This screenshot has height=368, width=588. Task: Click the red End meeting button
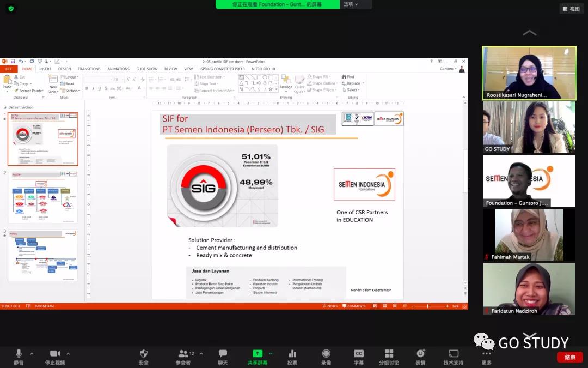570,357
